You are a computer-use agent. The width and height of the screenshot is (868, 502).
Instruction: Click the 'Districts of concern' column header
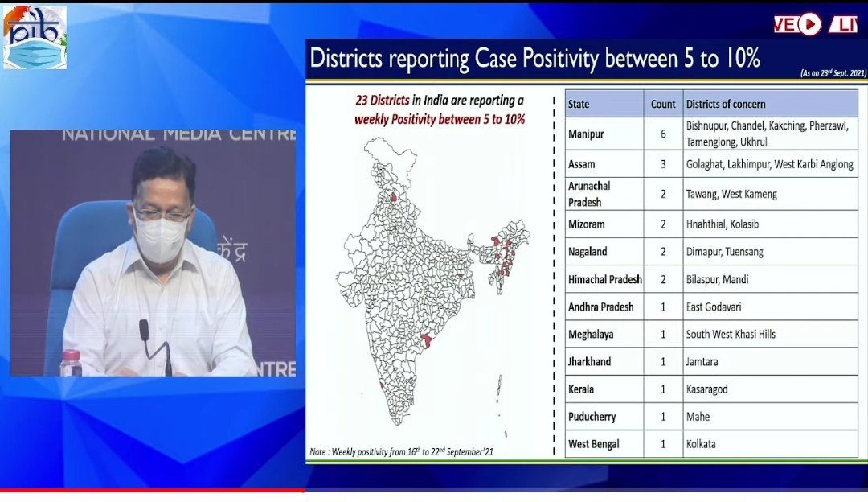click(726, 104)
